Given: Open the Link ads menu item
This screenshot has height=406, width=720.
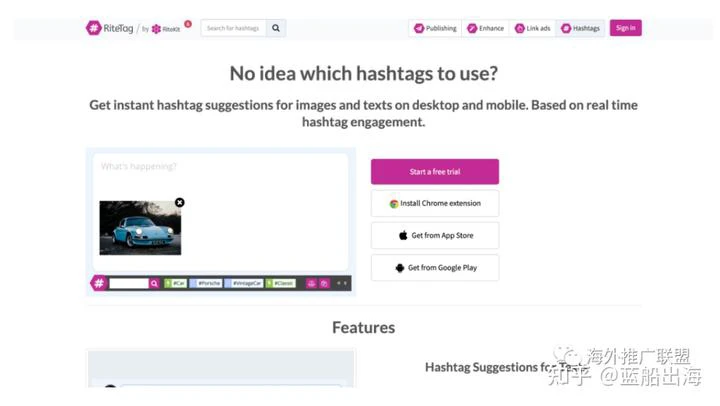Looking at the screenshot, I should pyautogui.click(x=532, y=28).
